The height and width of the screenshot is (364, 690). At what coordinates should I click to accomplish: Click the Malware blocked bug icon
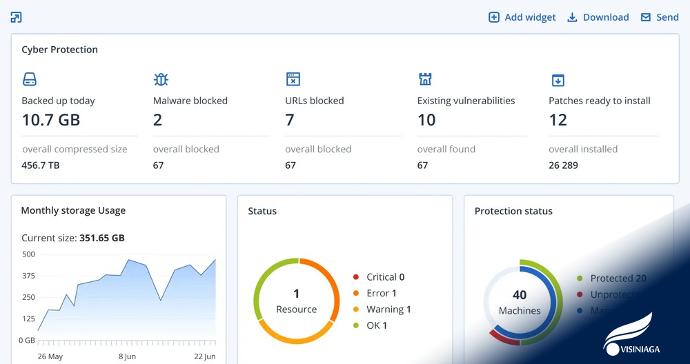[161, 79]
